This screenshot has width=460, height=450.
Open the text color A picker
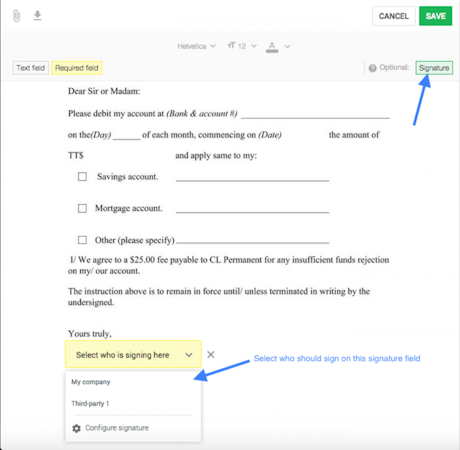272,47
